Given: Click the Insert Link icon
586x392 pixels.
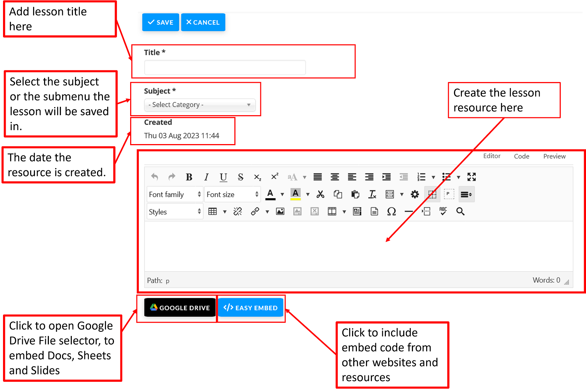Looking at the screenshot, I should coord(255,211).
